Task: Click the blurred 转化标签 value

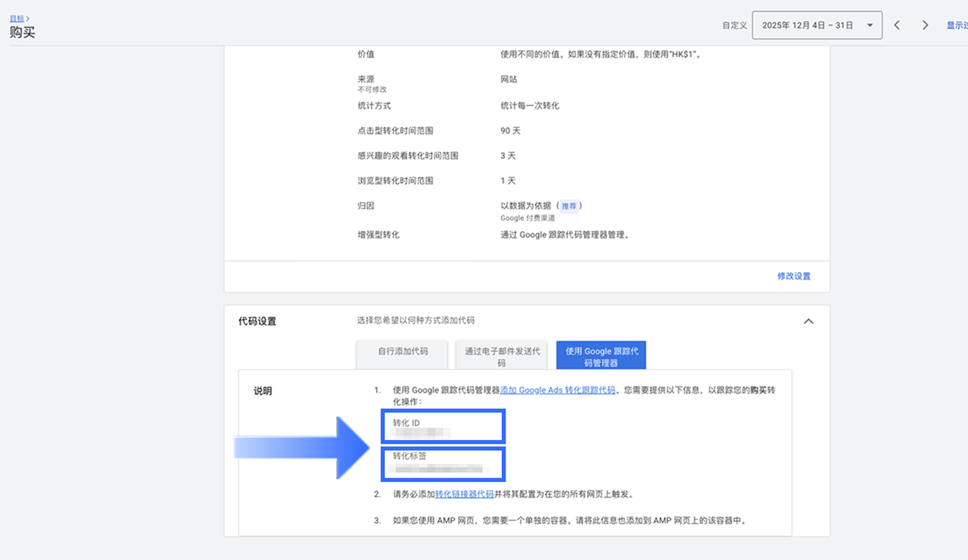Action: (x=438, y=469)
